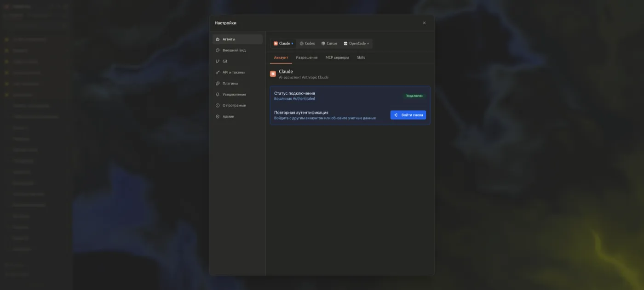
Task: Open the Внешний вид appearance section
Action: (x=237, y=50)
